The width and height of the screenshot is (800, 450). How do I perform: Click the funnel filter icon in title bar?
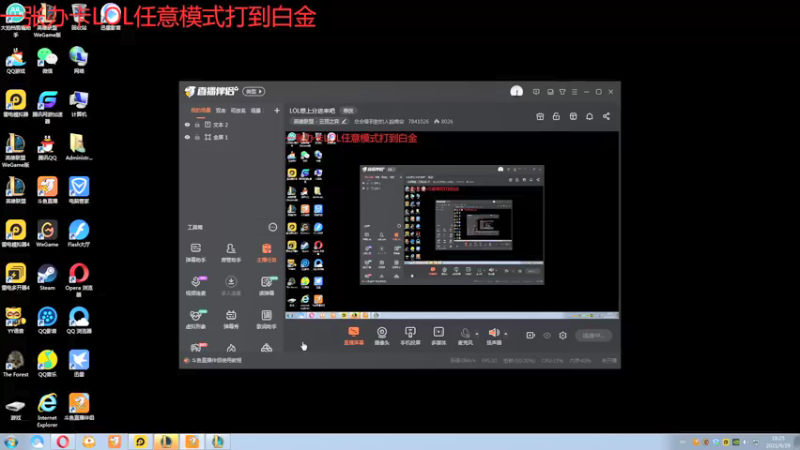click(x=562, y=92)
